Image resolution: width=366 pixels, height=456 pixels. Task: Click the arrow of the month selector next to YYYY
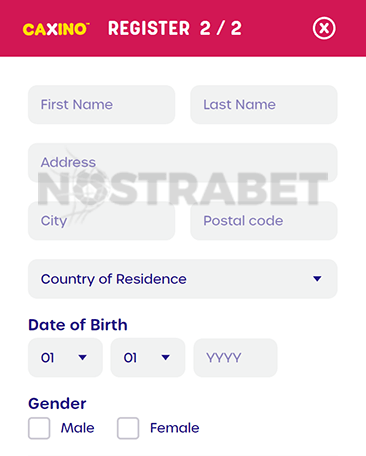click(x=165, y=358)
